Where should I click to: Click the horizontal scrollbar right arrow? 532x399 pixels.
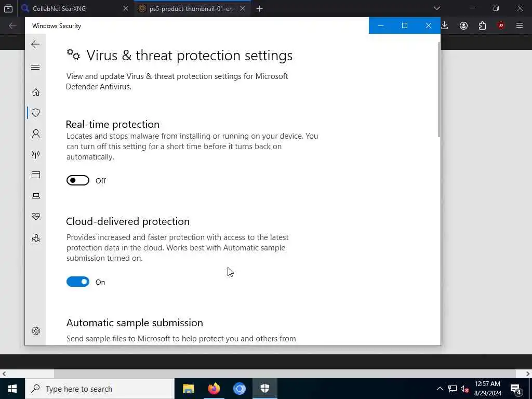pos(528,374)
